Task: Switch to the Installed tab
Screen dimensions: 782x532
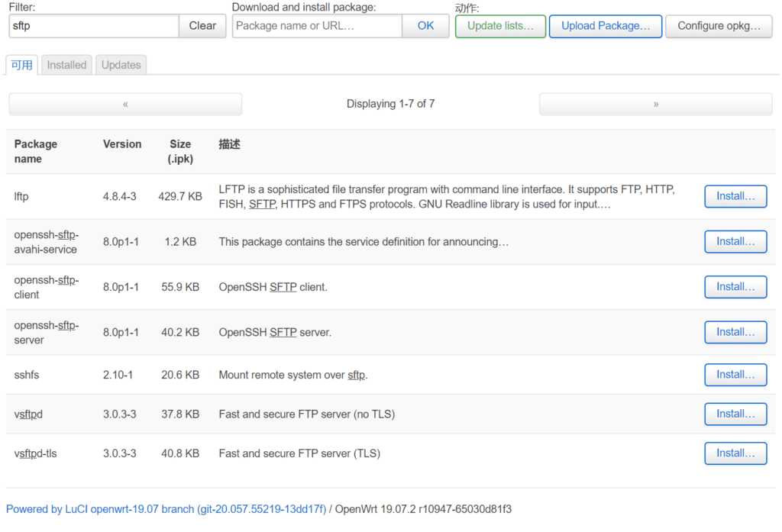Action: click(66, 65)
